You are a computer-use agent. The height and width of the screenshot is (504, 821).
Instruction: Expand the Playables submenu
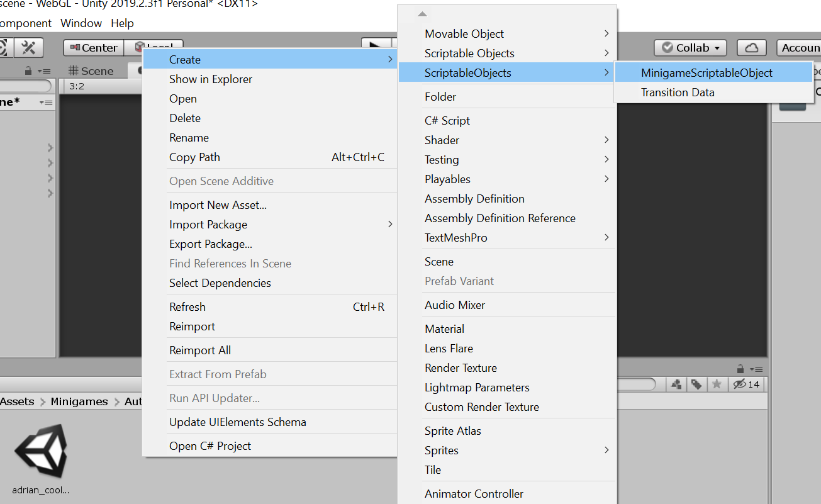(508, 179)
